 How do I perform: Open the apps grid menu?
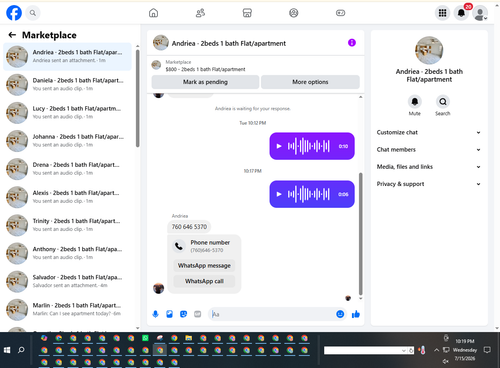click(x=442, y=13)
